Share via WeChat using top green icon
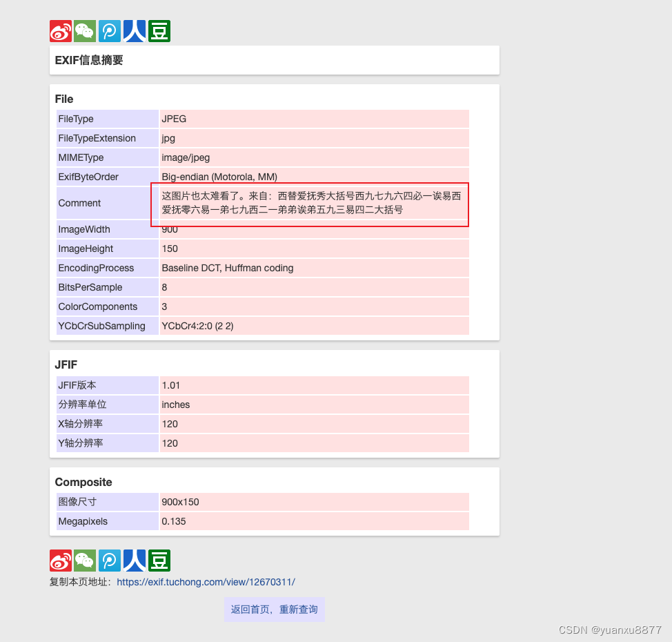This screenshot has width=672, height=642. pos(85,30)
